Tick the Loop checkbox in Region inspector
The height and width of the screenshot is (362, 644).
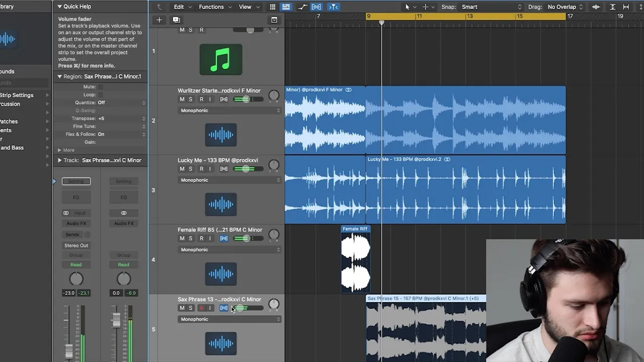[100, 95]
